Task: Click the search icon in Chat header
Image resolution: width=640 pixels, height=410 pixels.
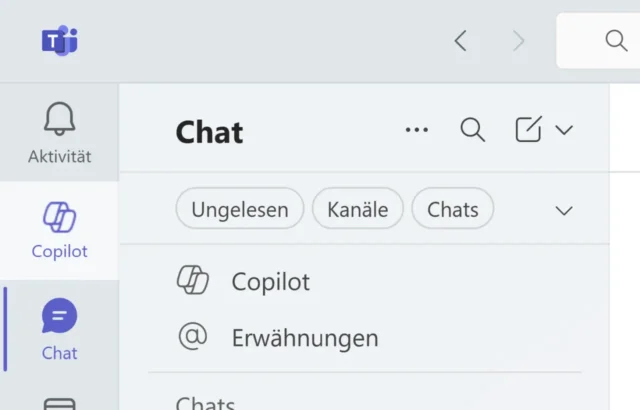Action: pyautogui.click(x=472, y=129)
